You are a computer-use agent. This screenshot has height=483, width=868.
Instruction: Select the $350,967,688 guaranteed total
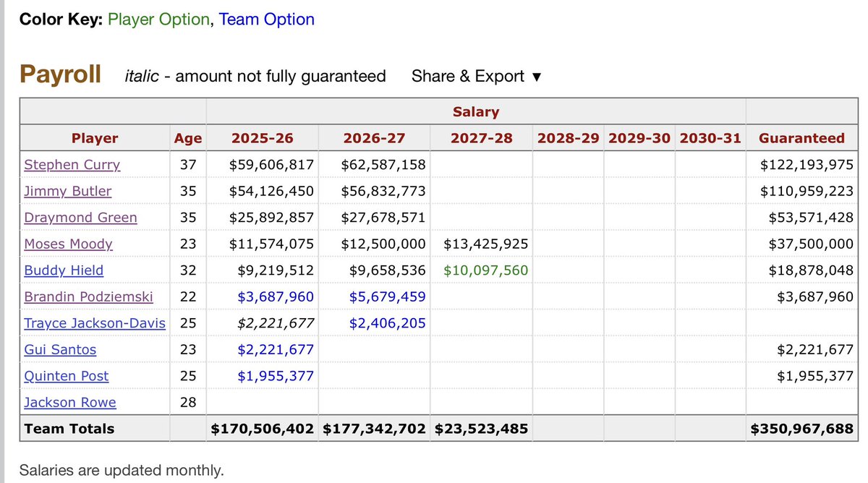tap(802, 429)
